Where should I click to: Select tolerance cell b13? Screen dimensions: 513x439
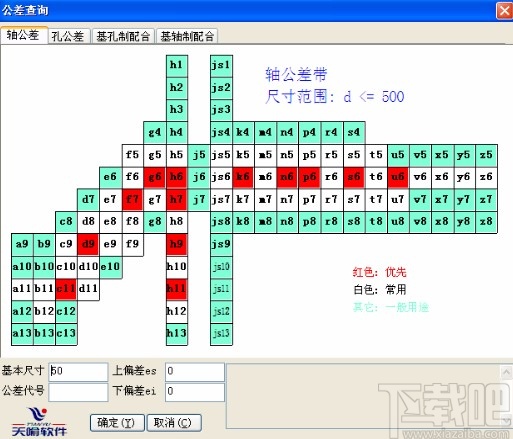click(x=44, y=334)
